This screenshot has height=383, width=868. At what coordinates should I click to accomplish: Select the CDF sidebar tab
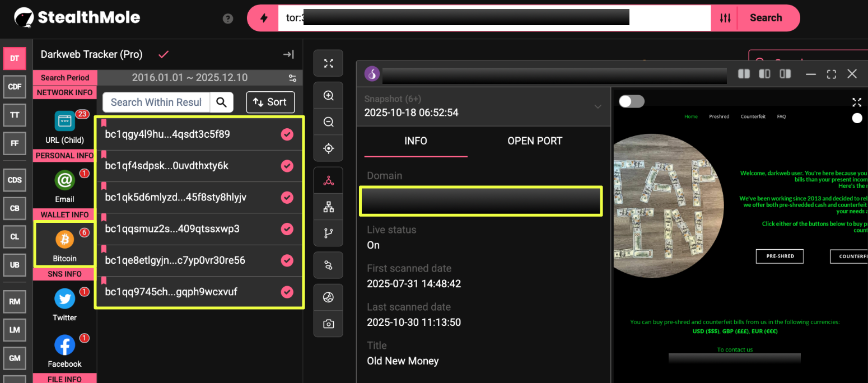[x=15, y=87]
